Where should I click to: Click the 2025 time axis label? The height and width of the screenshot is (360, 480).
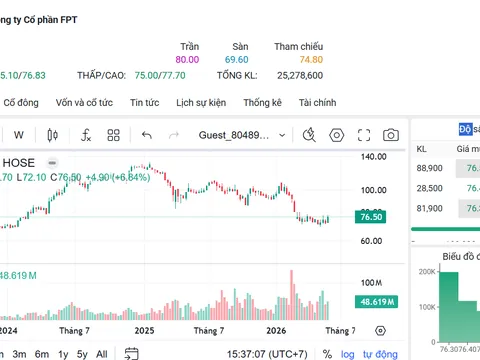144,331
